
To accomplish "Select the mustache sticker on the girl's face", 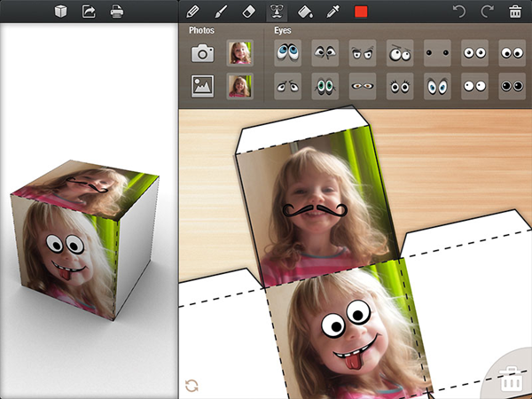I will click(x=315, y=210).
